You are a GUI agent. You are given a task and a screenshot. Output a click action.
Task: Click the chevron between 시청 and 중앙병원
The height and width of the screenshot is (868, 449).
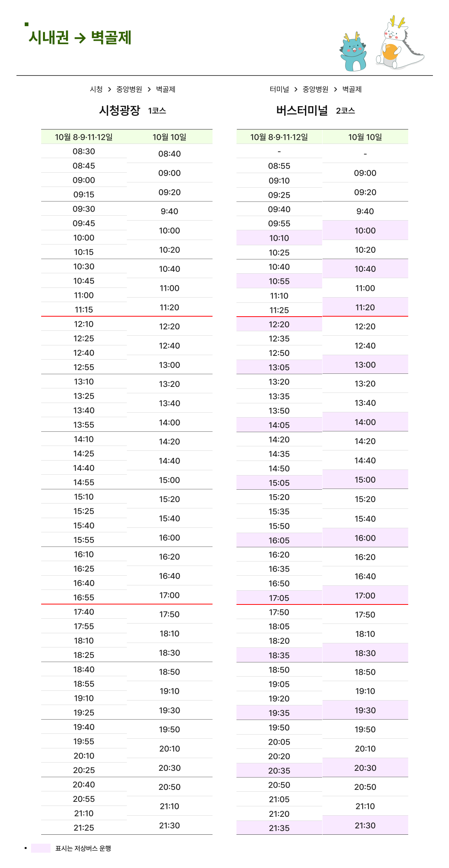point(109,89)
